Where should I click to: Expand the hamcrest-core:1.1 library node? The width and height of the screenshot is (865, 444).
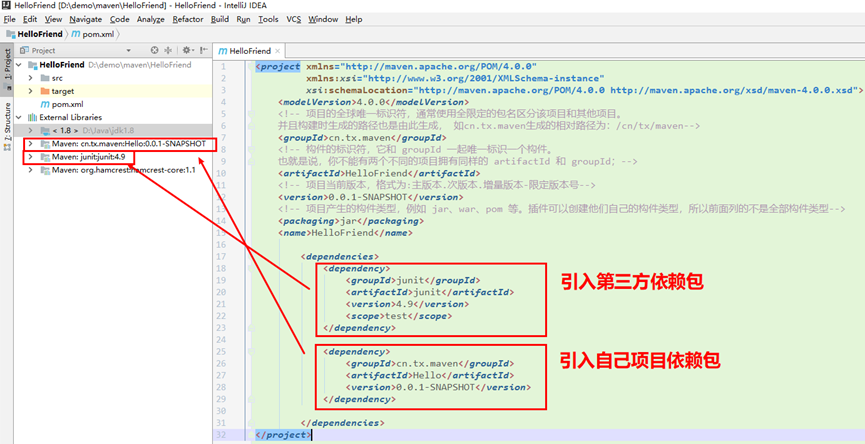click(31, 170)
